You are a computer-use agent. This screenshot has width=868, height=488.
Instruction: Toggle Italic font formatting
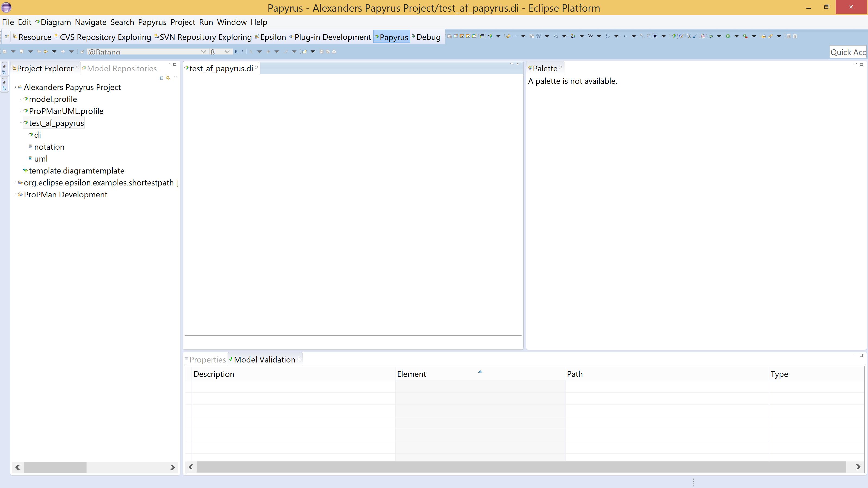[242, 52]
